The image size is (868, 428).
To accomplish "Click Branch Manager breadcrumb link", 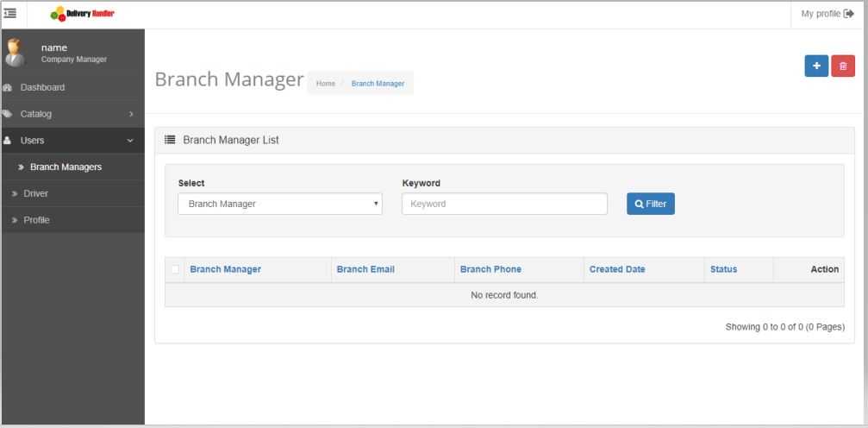I will pos(378,83).
